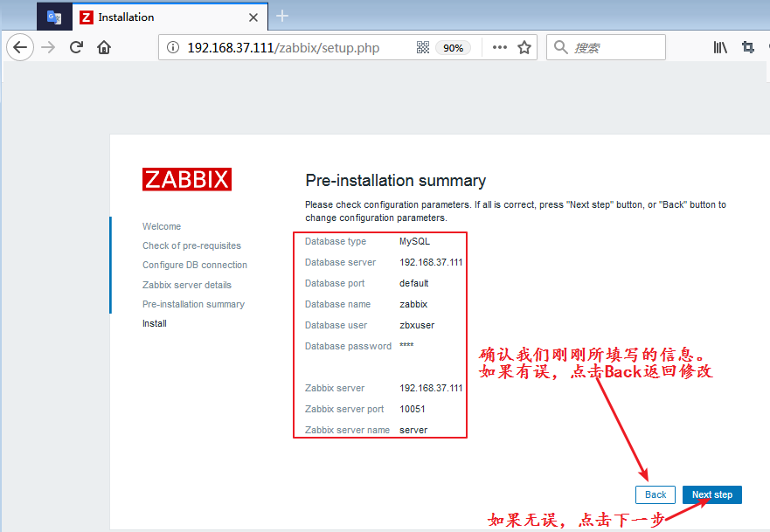Close the Installation tab
This screenshot has width=770, height=532.
[253, 17]
